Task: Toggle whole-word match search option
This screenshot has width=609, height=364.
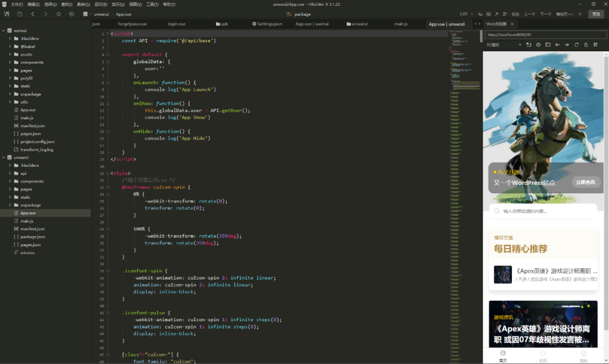Action: (489, 14)
